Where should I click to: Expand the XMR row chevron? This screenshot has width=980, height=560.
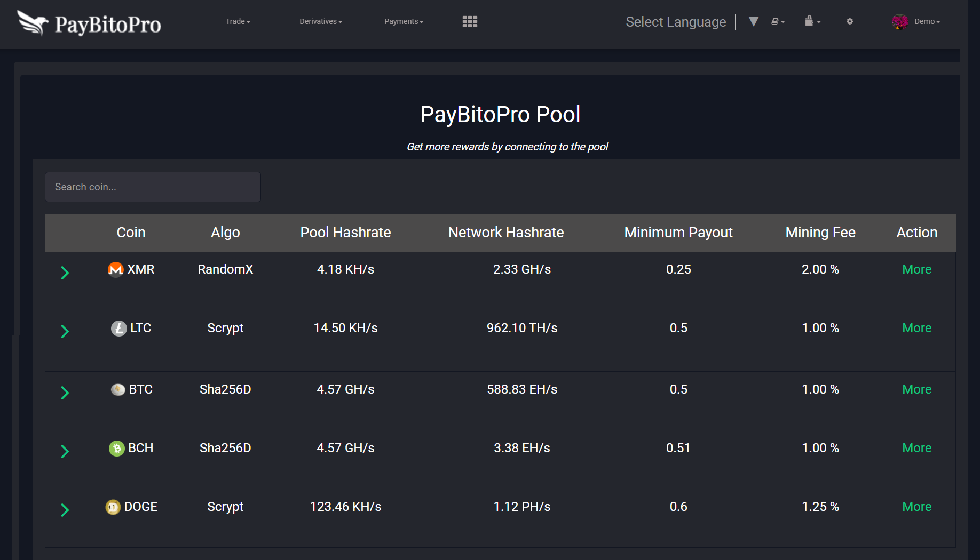tap(65, 273)
